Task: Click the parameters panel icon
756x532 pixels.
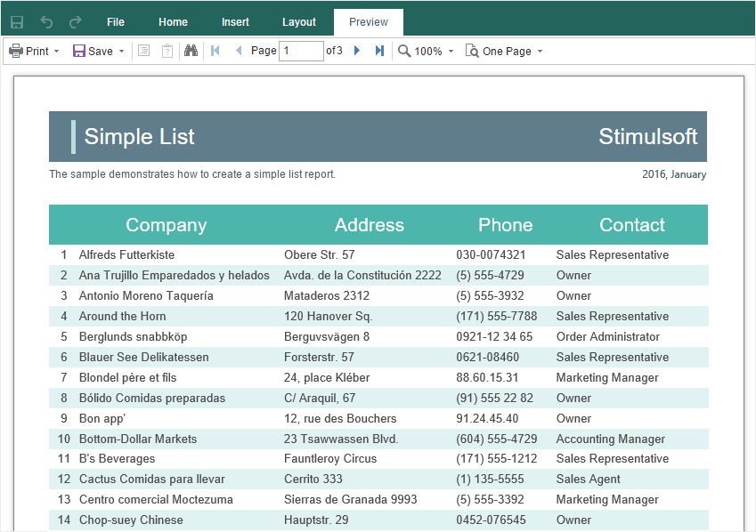Action: (x=167, y=52)
